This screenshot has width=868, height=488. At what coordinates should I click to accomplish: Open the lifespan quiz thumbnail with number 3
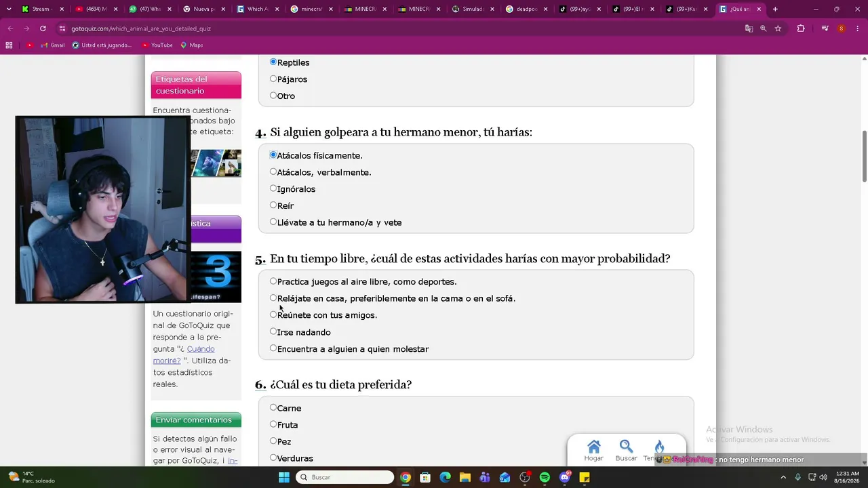click(x=216, y=277)
